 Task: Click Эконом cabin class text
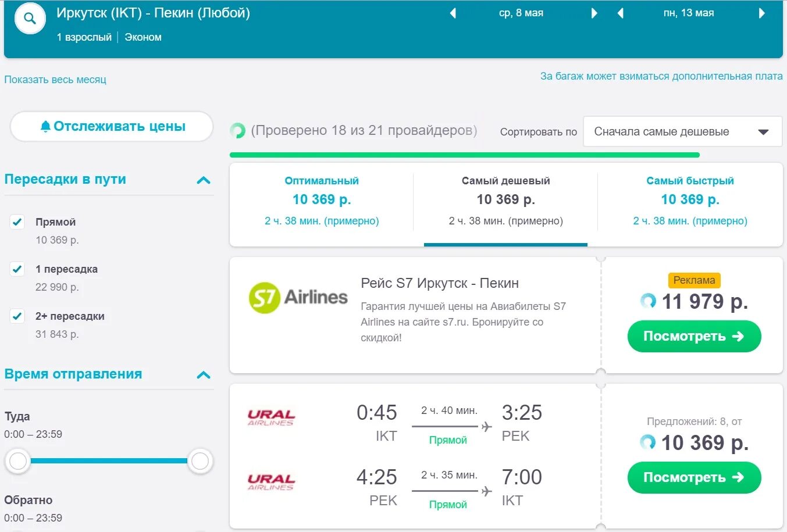coord(143,37)
